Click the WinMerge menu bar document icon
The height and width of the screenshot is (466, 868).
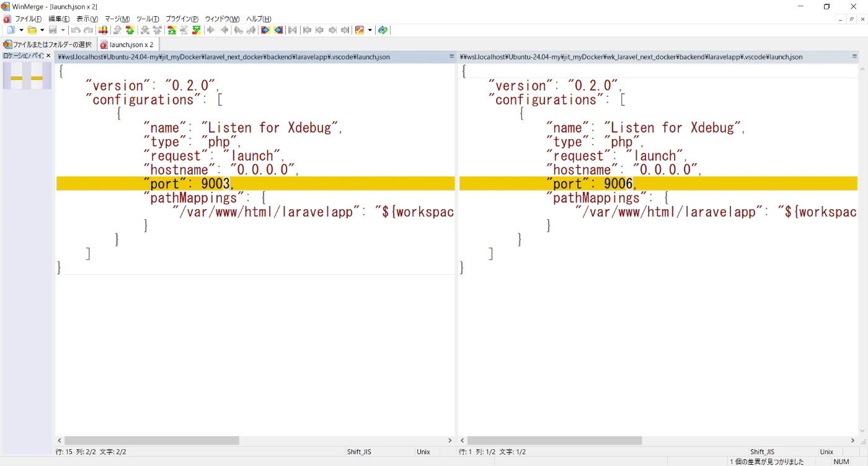click(7, 19)
